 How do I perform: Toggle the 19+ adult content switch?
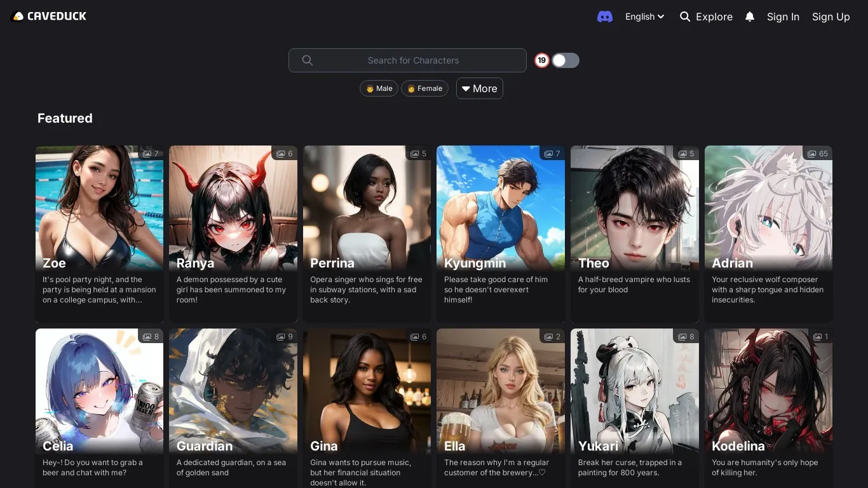(x=565, y=60)
